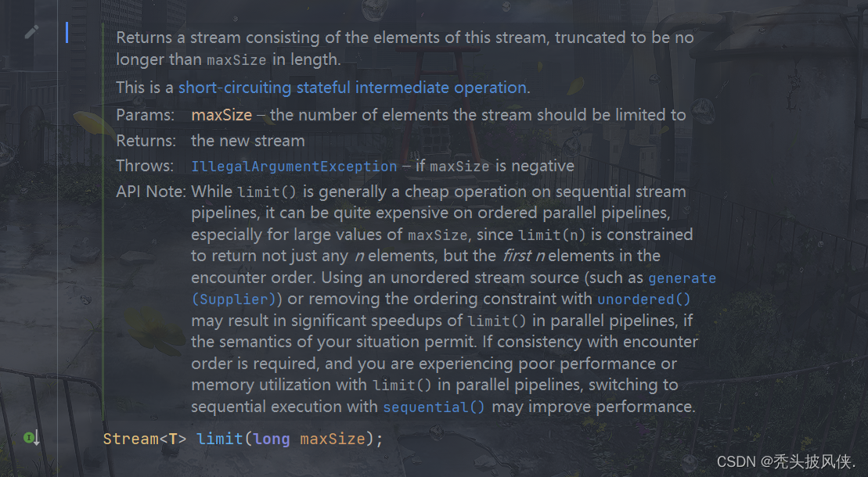Image resolution: width=868 pixels, height=477 pixels.
Task: Click the limit method name in signature
Action: click(220, 439)
